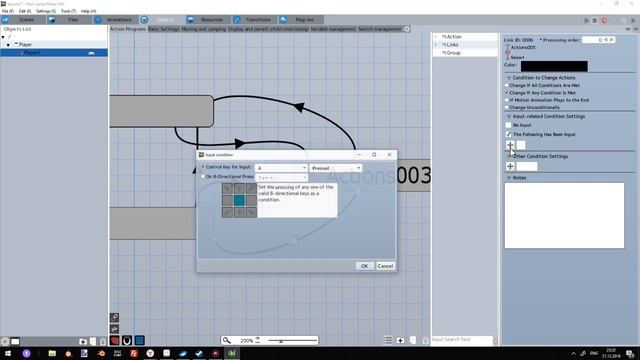The height and width of the screenshot is (360, 640).
Task: Collapse the Player folder in Objects List
Action: pos(8,45)
